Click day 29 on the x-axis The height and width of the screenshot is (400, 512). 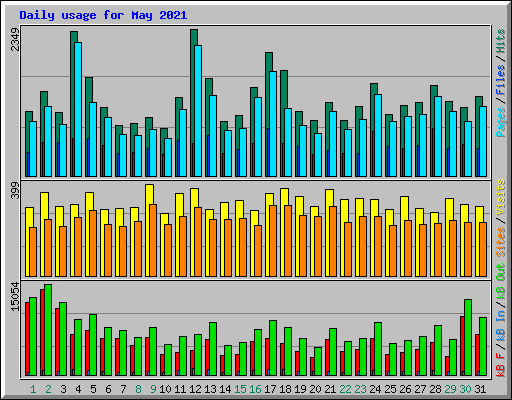450,389
